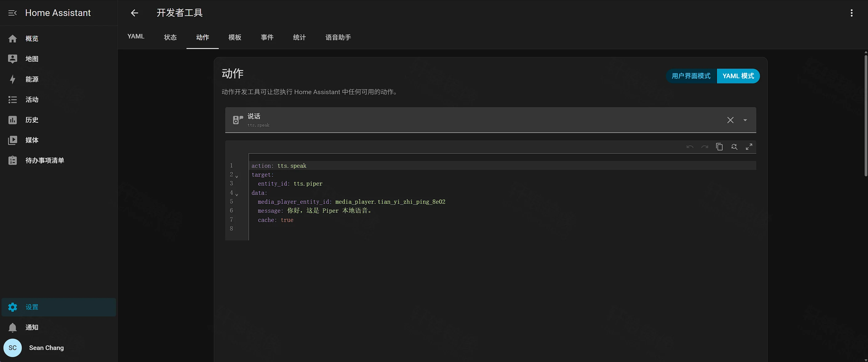Click the cache: true value
Screen dimensions: 868x362
[287, 220]
